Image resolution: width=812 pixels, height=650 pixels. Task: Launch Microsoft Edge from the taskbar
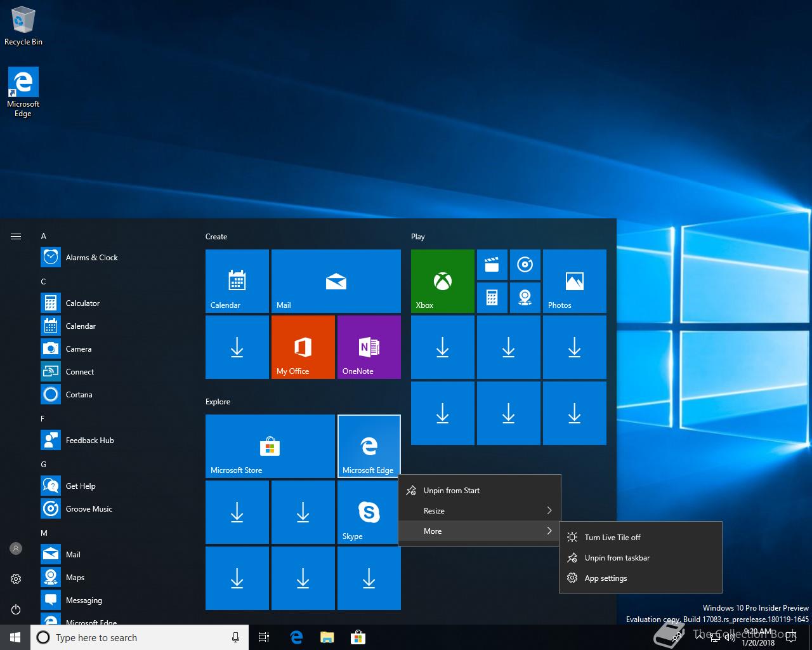[x=296, y=637]
